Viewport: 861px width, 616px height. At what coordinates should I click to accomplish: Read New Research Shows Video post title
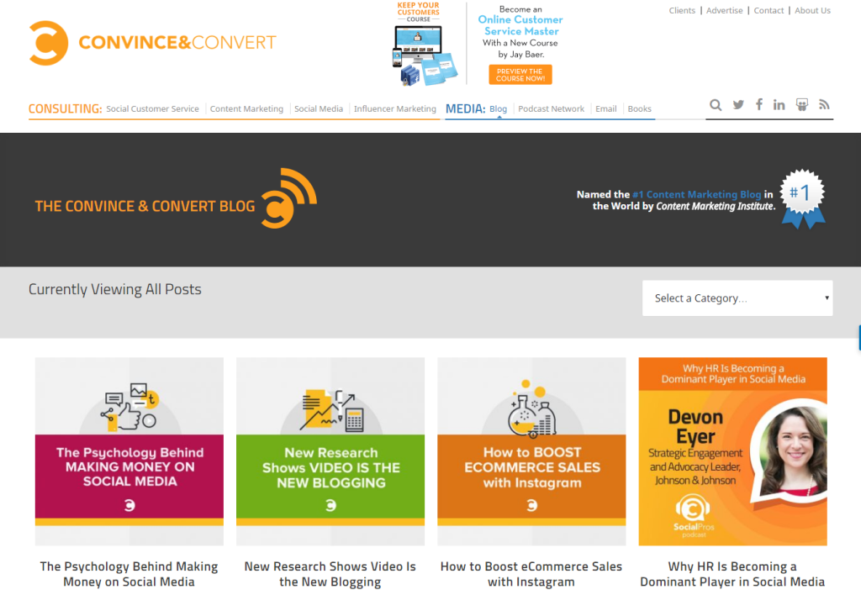coord(330,574)
